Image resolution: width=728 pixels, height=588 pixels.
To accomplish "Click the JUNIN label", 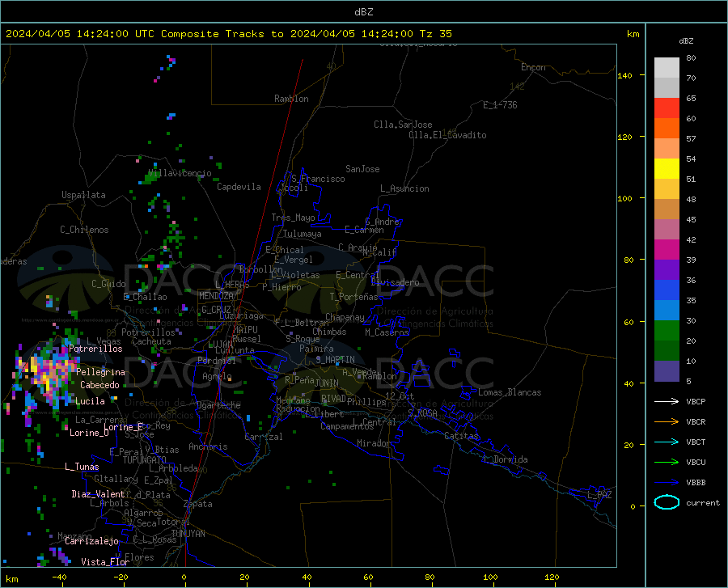I will pyautogui.click(x=327, y=383).
